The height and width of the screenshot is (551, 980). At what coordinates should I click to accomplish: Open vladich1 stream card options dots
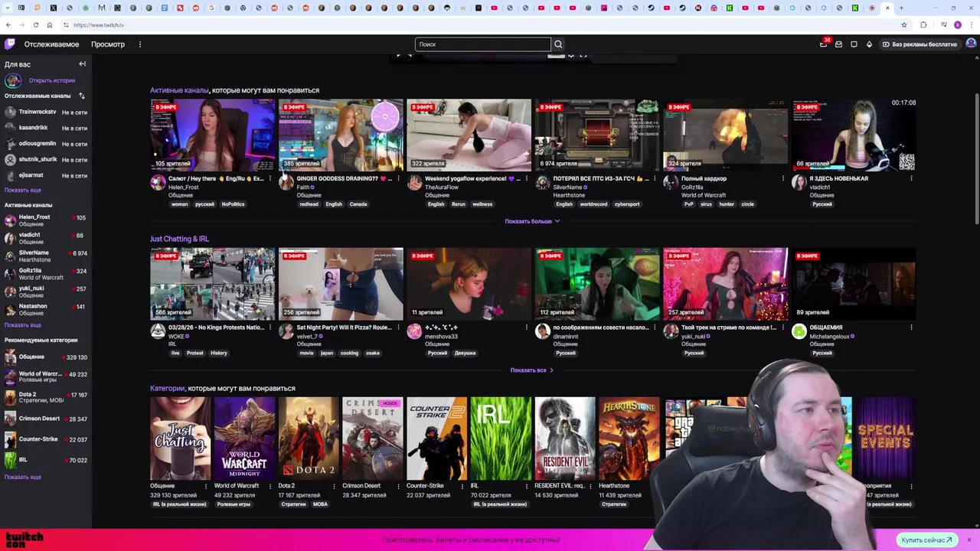tap(911, 178)
